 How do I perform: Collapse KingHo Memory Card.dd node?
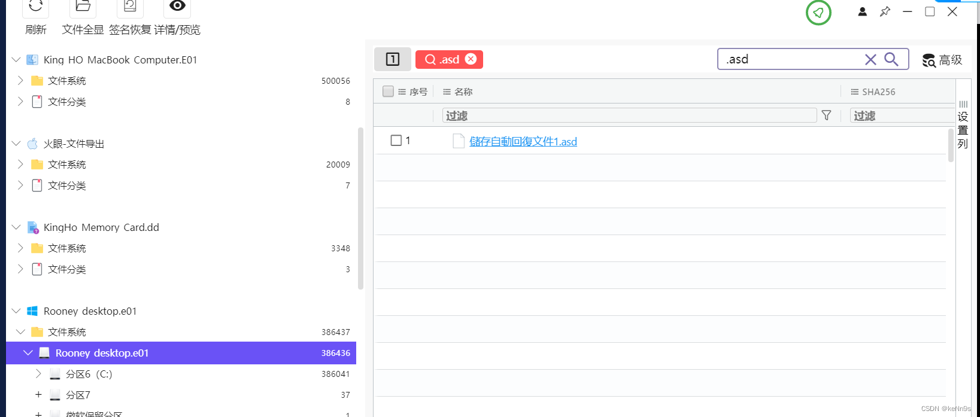pos(16,227)
